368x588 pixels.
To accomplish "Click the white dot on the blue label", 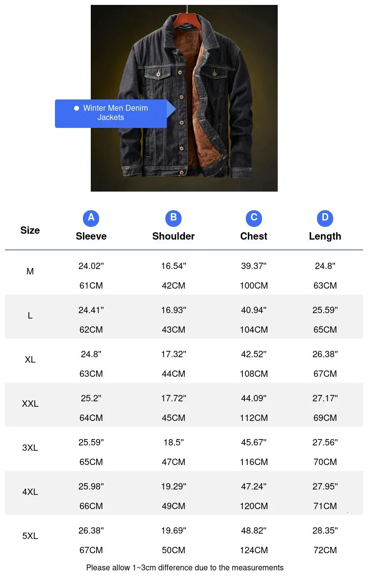I will (76, 108).
